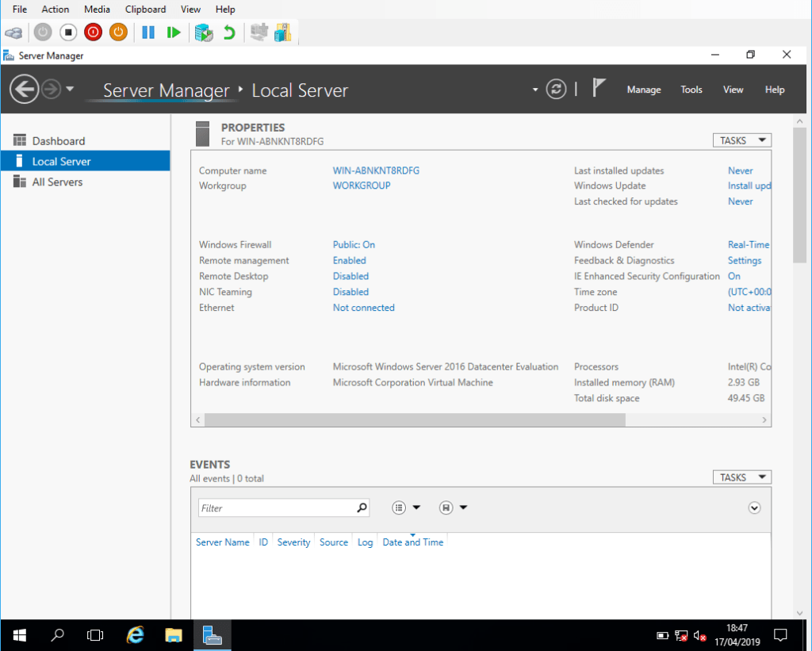Sort events by Source column
This screenshot has height=651, width=812.
[334, 542]
